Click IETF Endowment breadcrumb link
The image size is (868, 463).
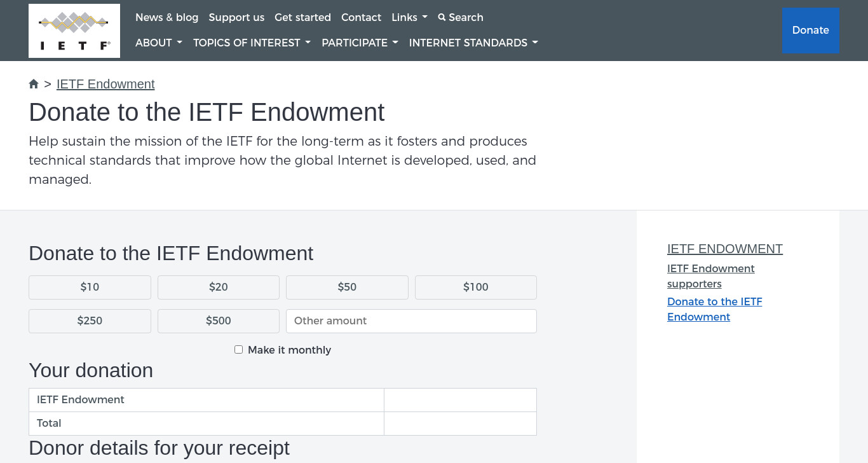tap(105, 84)
